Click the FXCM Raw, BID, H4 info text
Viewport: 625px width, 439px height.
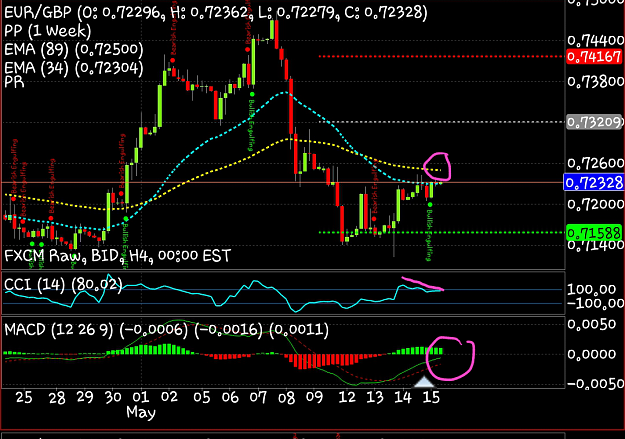117,255
